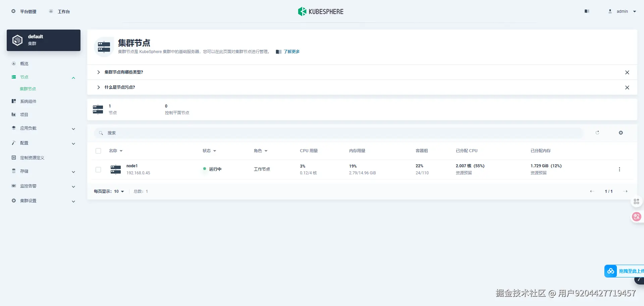Refresh the node list
644x306 pixels.
597,133
